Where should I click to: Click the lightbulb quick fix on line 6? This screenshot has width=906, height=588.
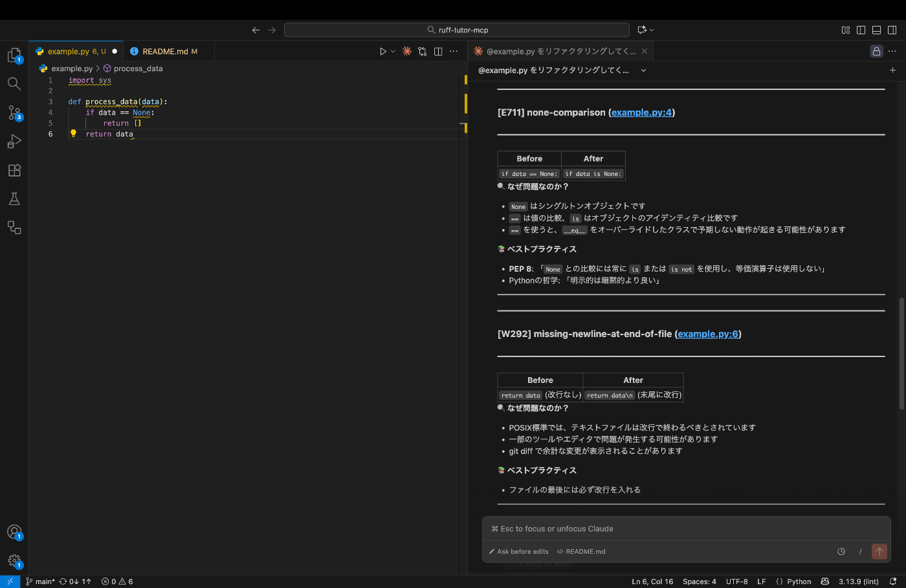coord(73,133)
